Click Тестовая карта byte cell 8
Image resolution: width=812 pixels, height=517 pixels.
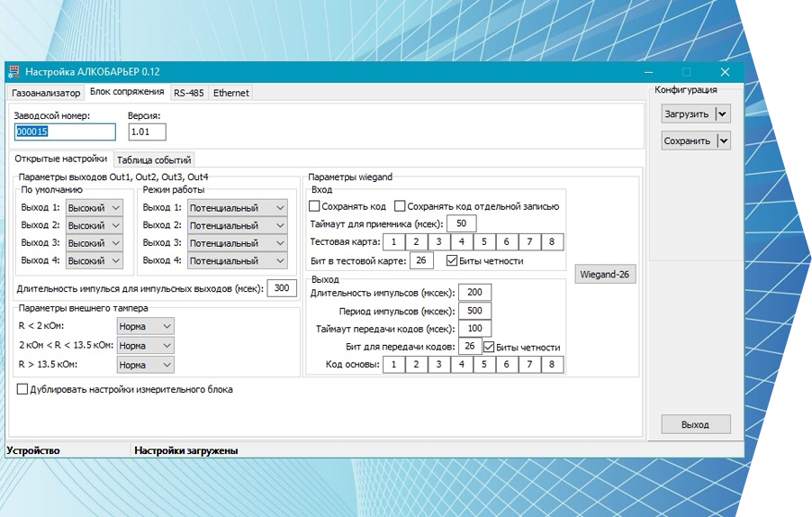coord(552,241)
